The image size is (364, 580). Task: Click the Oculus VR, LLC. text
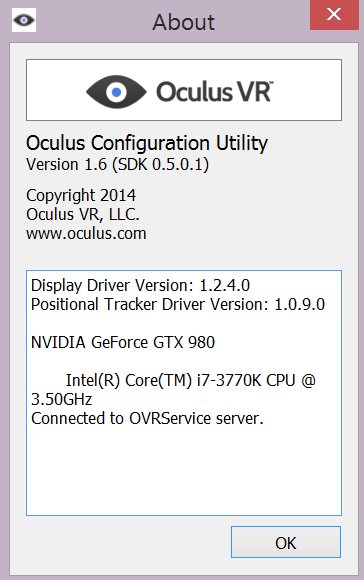[82, 214]
